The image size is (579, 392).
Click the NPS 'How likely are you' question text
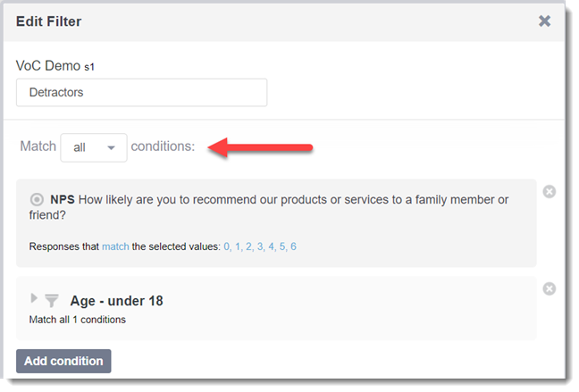269,207
